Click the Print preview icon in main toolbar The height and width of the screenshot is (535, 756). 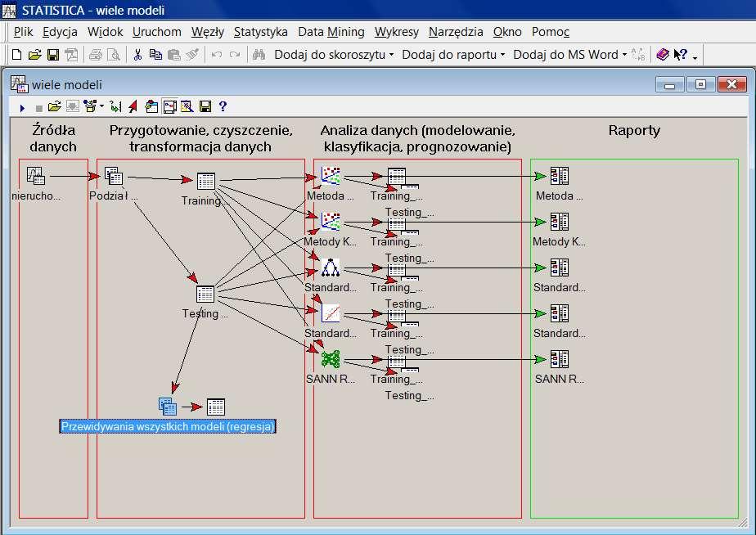click(113, 55)
